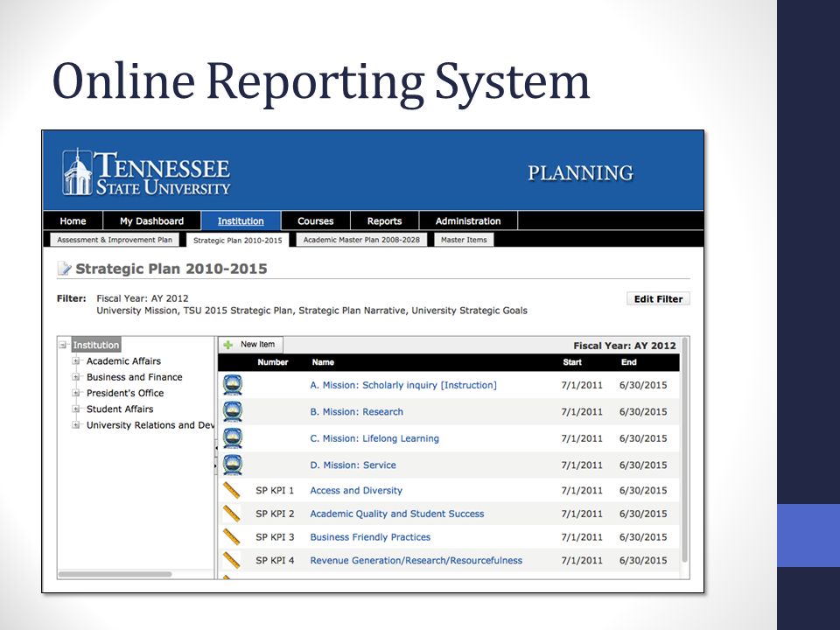Open Business Friendly Practices link
Image resolution: width=840 pixels, height=630 pixels.
pos(370,536)
